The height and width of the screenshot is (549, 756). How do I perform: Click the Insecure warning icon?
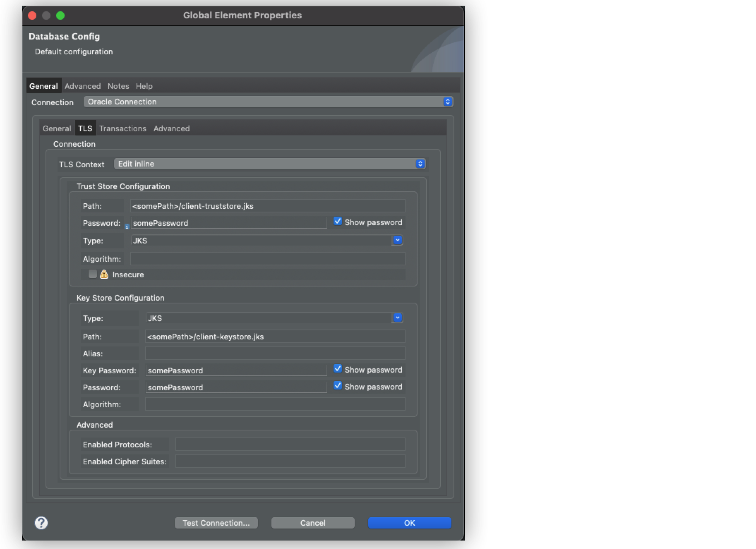pyautogui.click(x=104, y=274)
